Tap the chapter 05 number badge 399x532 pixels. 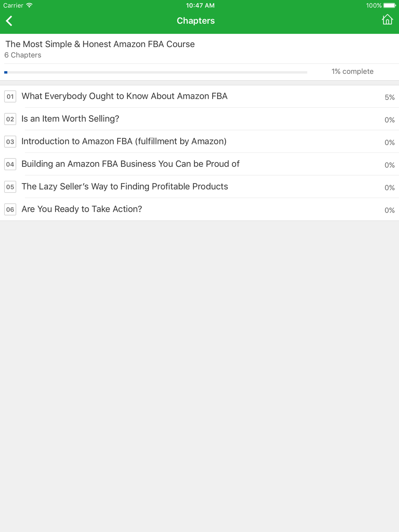(x=10, y=187)
